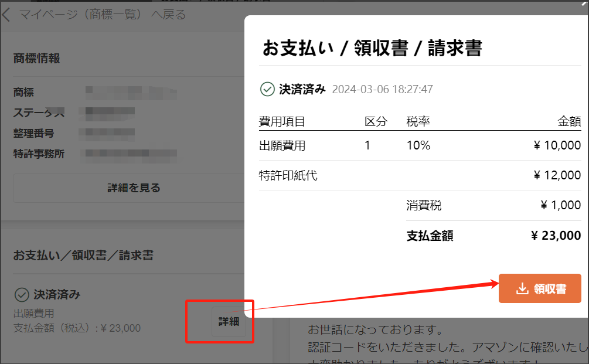Download the 領収書 receipt
Image resolution: width=589 pixels, height=364 pixels.
540,288
